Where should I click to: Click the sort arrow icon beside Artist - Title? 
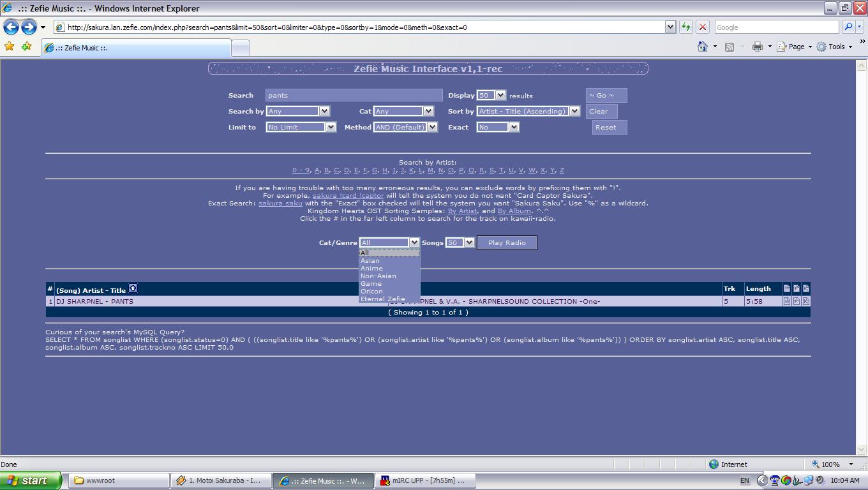pos(133,289)
